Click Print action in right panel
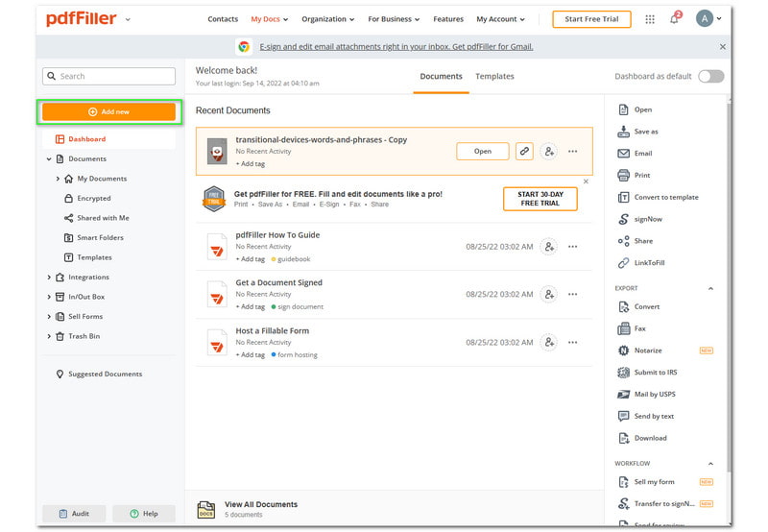Image resolution: width=768 pixels, height=532 pixels. (634, 175)
